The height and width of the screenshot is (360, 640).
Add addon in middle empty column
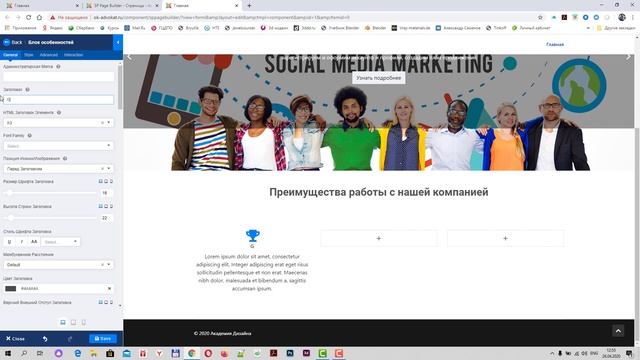pos(378,238)
